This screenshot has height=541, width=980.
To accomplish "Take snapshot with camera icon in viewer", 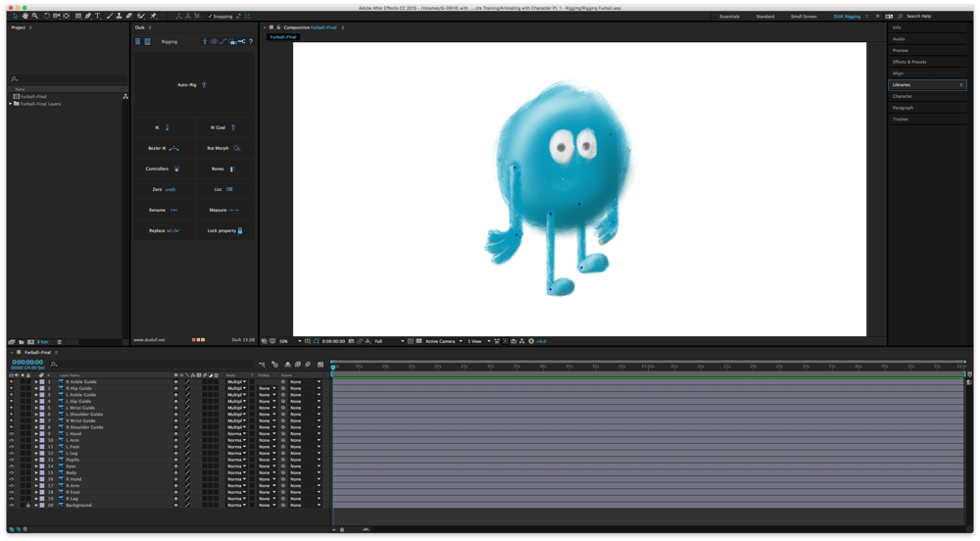I will pyautogui.click(x=351, y=341).
